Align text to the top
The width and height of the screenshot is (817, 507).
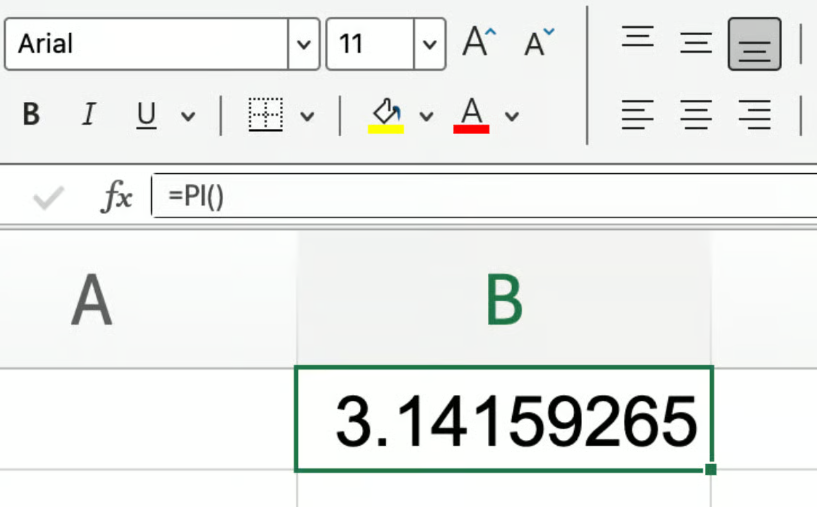(x=637, y=41)
